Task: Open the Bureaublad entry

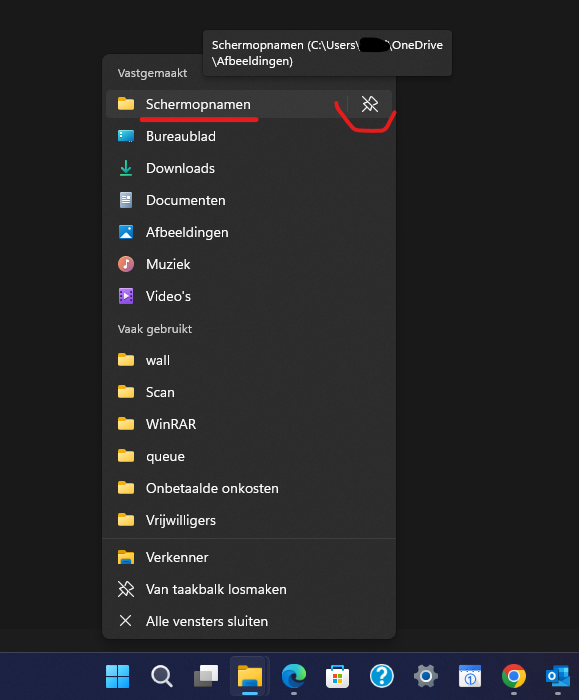Action: pos(249,136)
